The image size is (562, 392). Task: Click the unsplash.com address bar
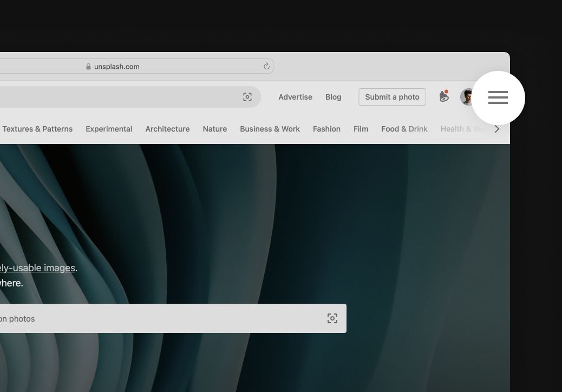[136, 66]
